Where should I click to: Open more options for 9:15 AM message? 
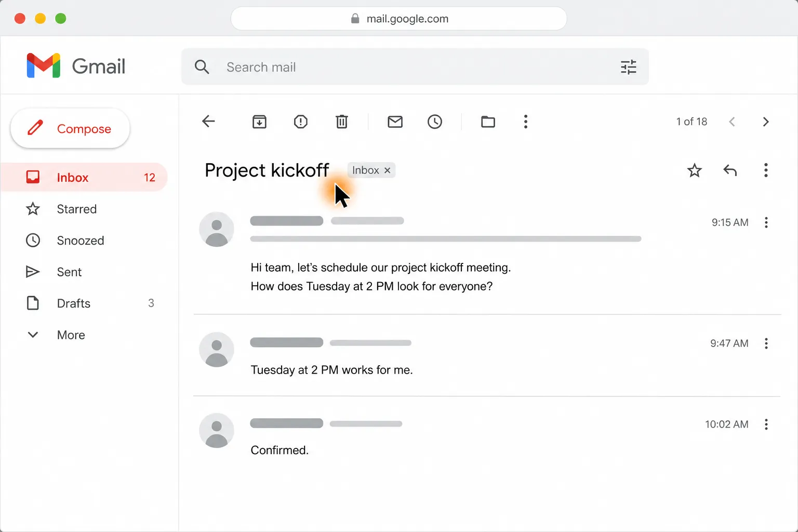pyautogui.click(x=766, y=222)
